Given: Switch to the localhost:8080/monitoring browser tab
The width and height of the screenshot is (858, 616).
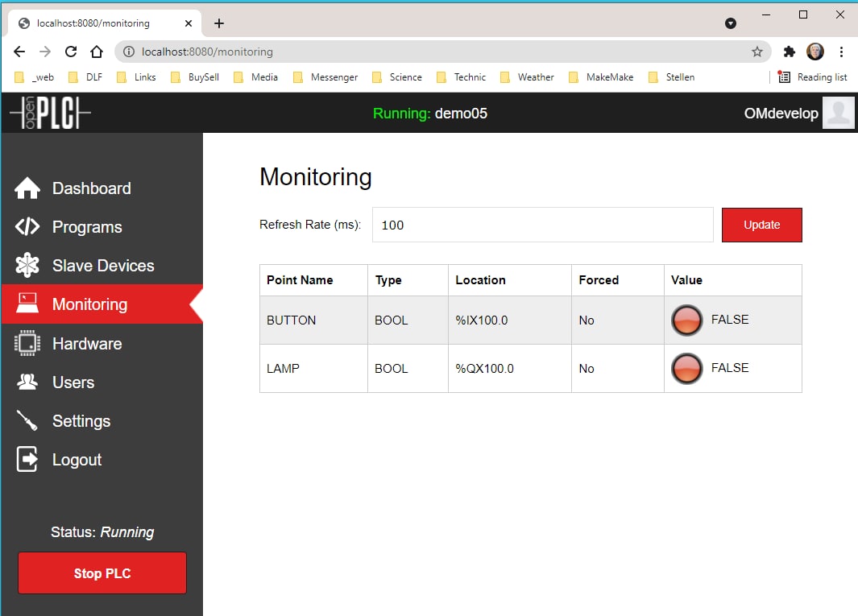Looking at the screenshot, I should (x=93, y=23).
